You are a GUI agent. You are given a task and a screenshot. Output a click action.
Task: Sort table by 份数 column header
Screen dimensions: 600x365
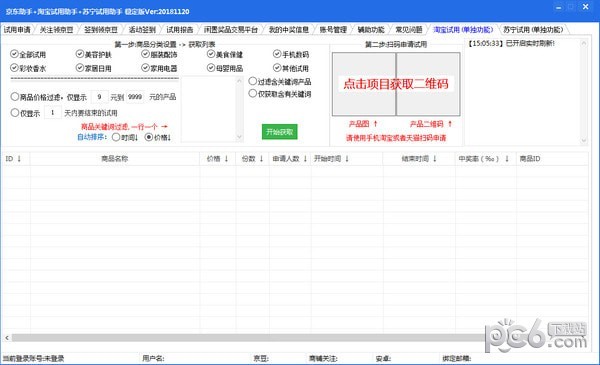coord(253,158)
